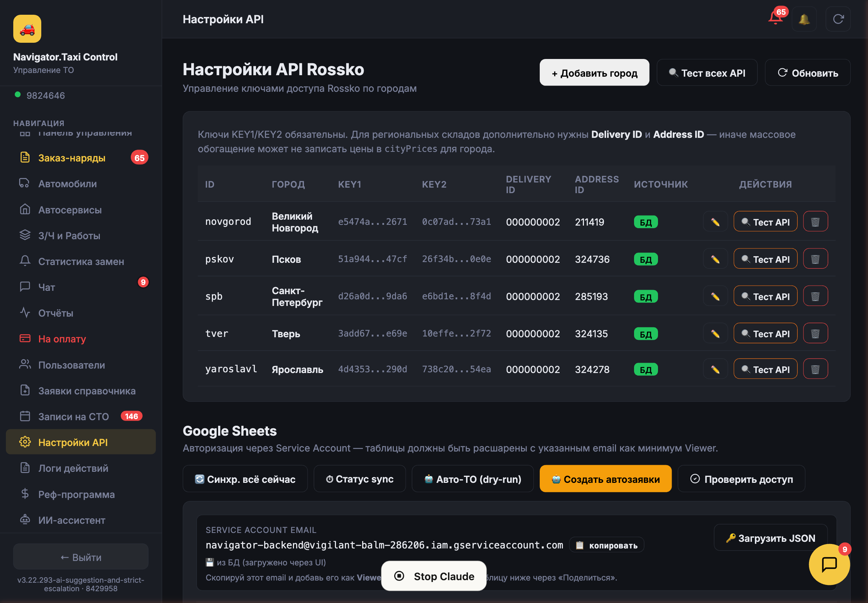Click the Статус sync button
The height and width of the screenshot is (603, 868).
pyautogui.click(x=360, y=479)
